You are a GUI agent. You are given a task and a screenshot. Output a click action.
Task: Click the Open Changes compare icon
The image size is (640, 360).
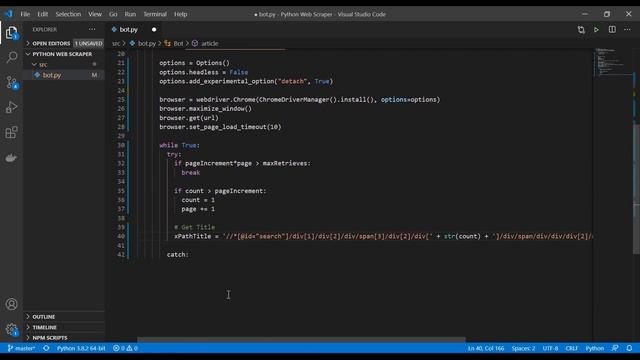pos(581,30)
